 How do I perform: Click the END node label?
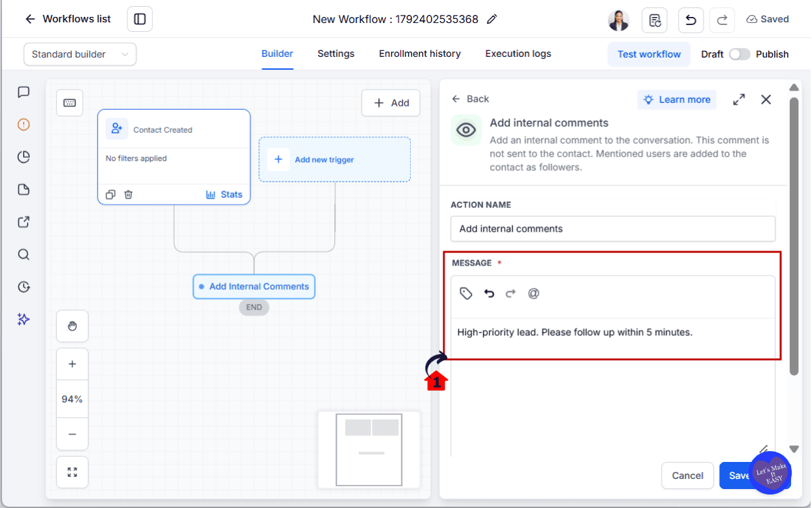[x=254, y=307]
